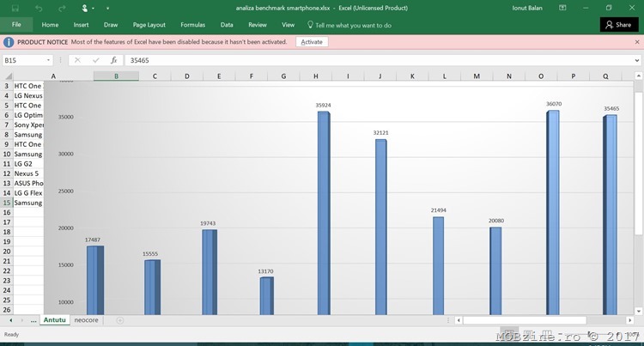The width and height of the screenshot is (644, 346).
Task: Click the Undo arrow icon
Action: (x=39, y=9)
